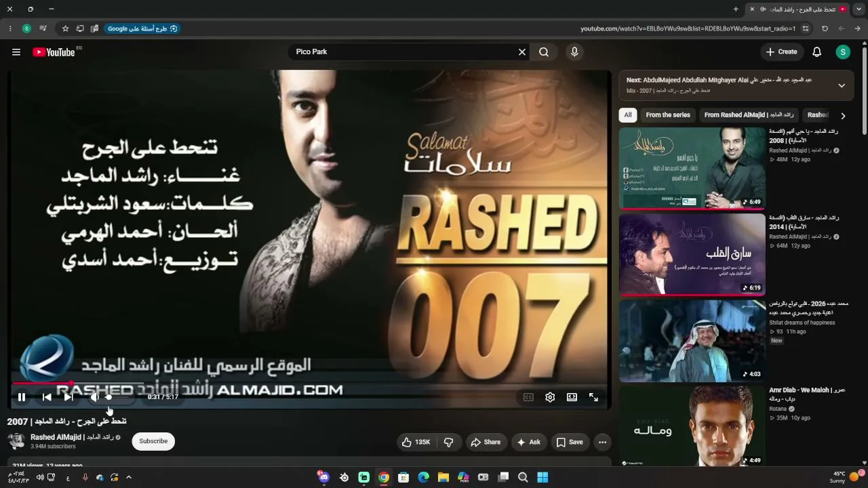Show hidden system tray icons

pos(129,477)
